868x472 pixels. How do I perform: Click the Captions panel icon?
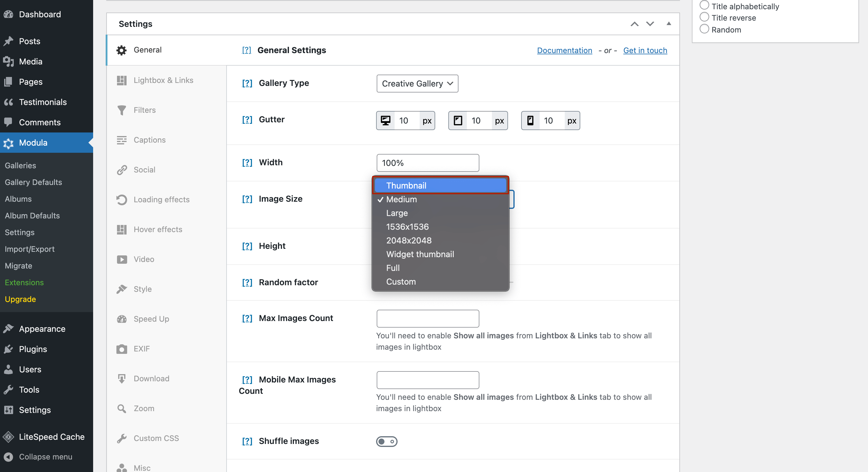(121, 140)
